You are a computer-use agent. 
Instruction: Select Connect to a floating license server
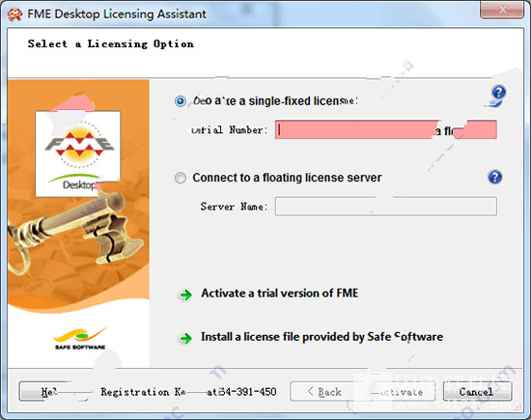[x=181, y=178]
